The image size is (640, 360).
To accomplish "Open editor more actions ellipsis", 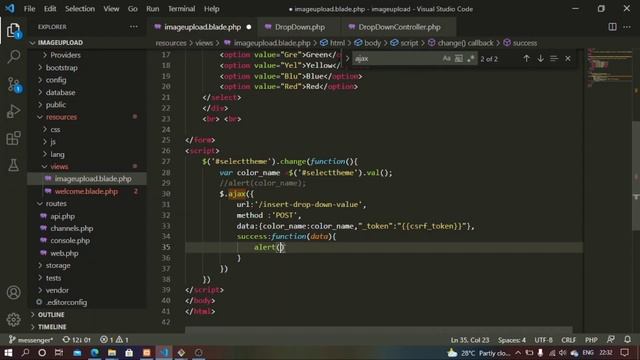I will (627, 27).
